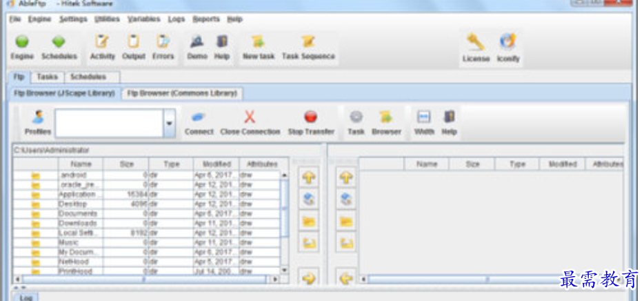
Task: Select the Music folder row
Action: coord(147,242)
